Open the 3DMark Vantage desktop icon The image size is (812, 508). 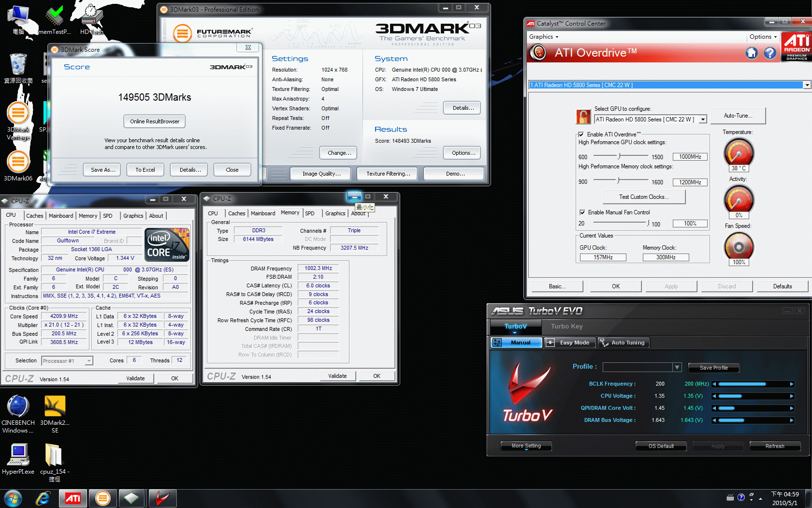(x=18, y=121)
